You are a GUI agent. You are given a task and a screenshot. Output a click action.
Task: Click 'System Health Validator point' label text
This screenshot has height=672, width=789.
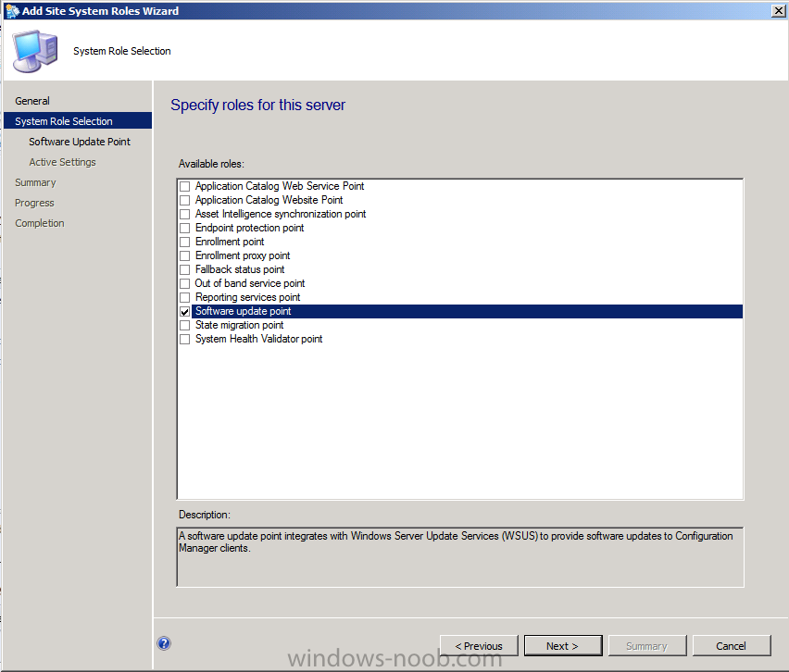(258, 339)
